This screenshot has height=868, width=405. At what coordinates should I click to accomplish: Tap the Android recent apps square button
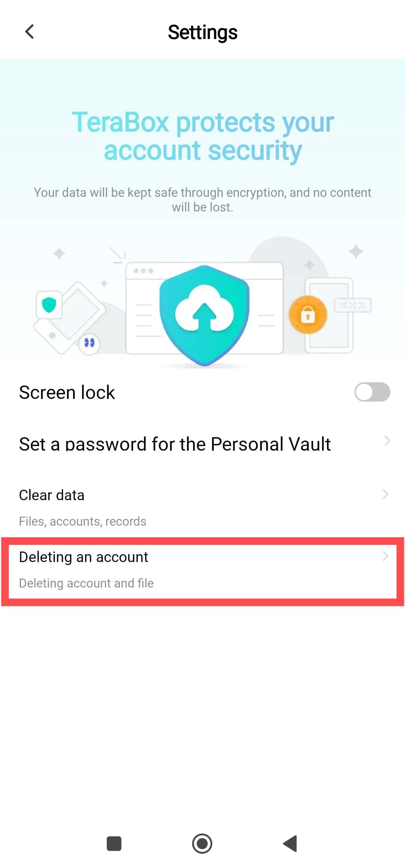114,844
